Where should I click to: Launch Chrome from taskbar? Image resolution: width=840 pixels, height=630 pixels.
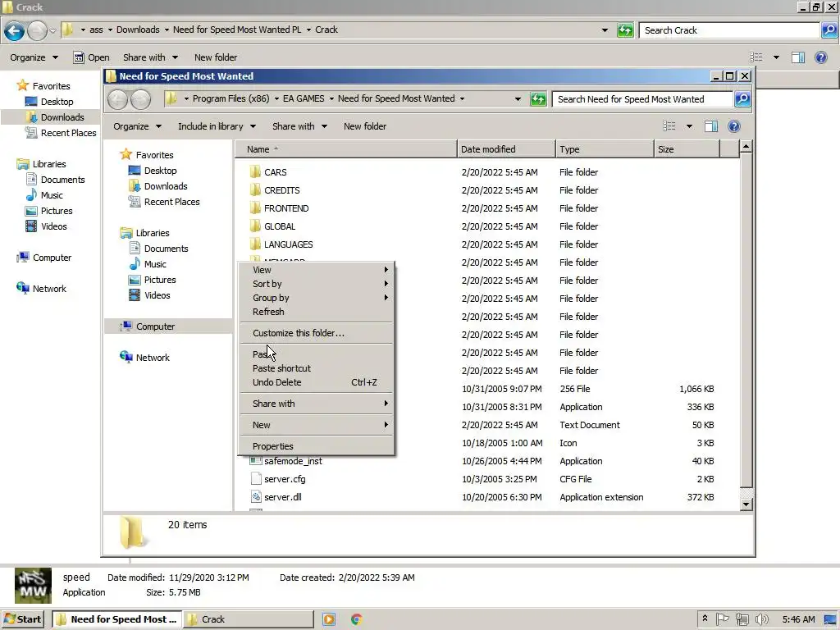click(356, 619)
